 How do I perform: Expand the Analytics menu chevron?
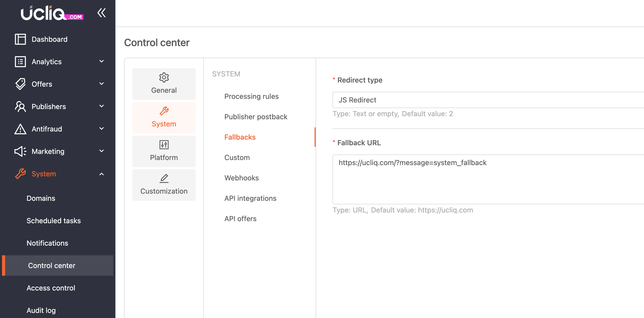[102, 61]
